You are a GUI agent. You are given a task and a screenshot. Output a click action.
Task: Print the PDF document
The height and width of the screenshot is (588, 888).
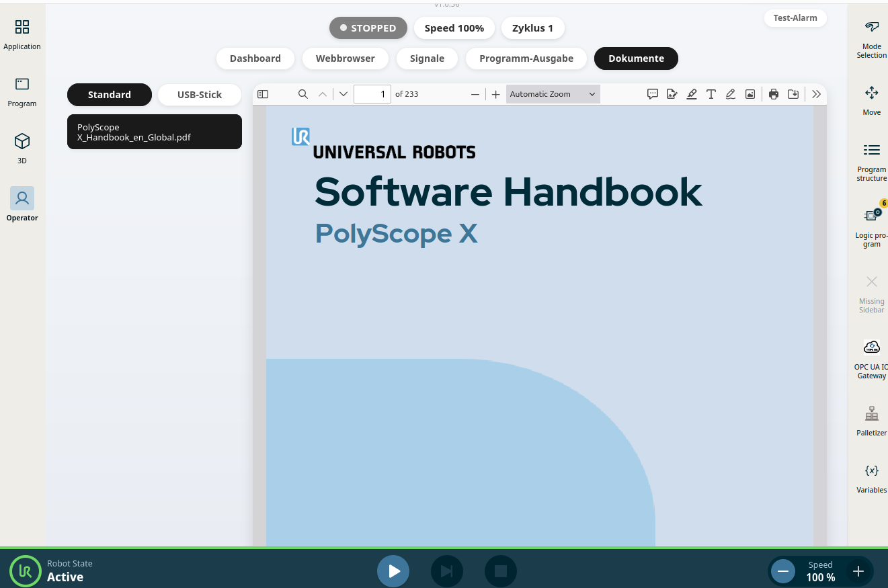click(x=774, y=94)
